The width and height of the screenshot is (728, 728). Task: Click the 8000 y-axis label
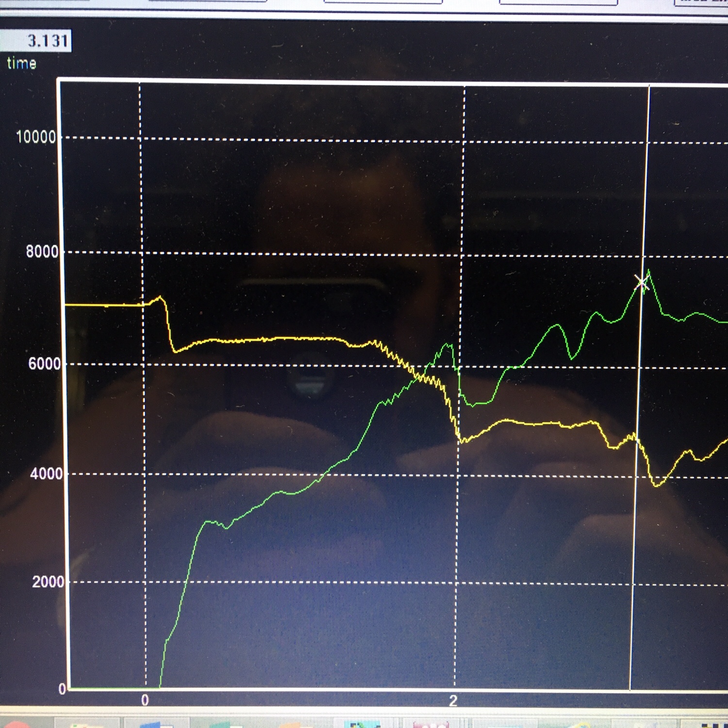(42, 252)
